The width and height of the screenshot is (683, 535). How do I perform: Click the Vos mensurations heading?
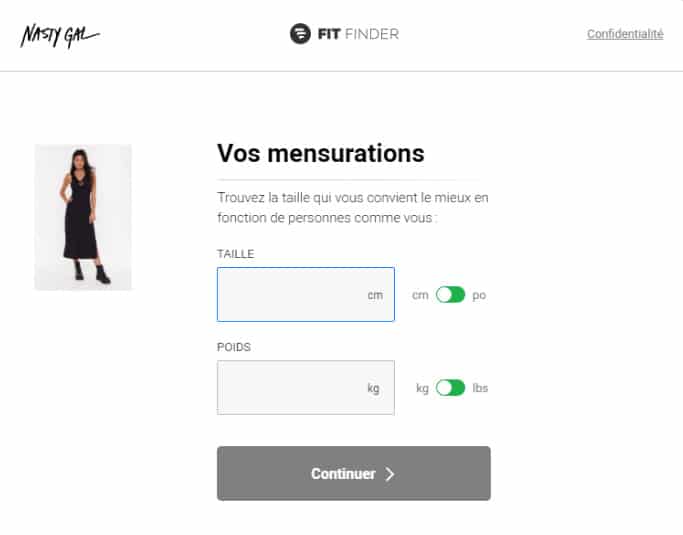coord(320,153)
